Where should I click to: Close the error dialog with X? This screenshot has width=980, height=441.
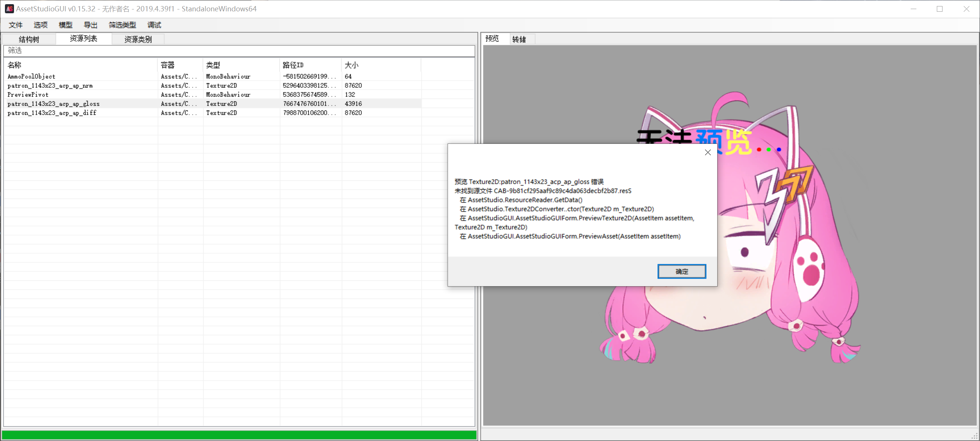(707, 153)
